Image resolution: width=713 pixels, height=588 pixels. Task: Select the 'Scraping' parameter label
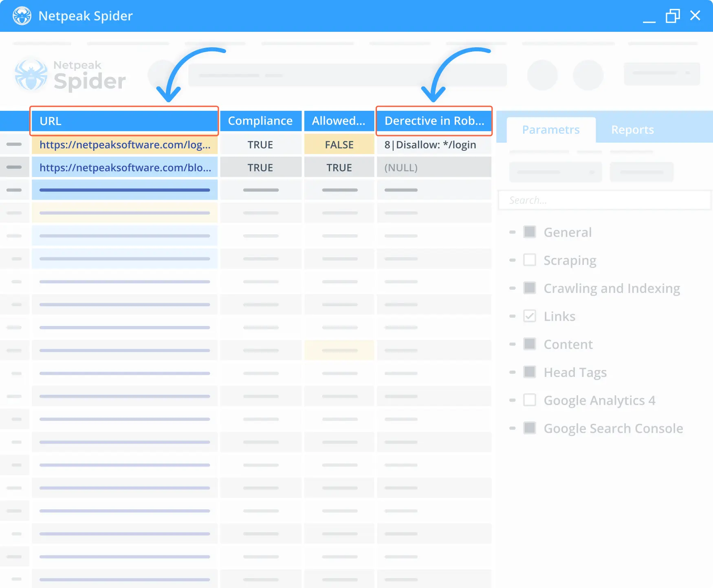(x=570, y=260)
